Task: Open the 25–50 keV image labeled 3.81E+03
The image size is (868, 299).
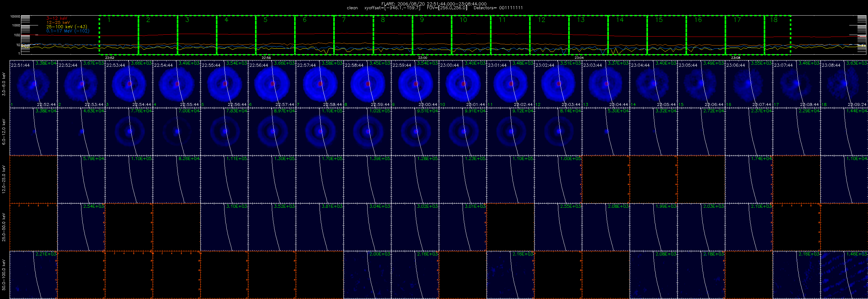Action: point(320,227)
